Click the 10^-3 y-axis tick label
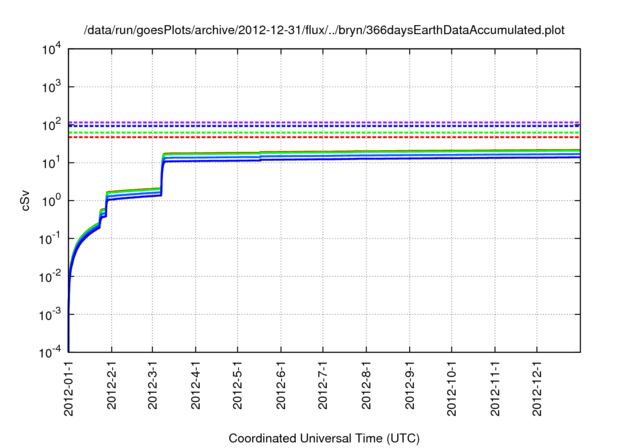Image resolution: width=640 pixels, height=448 pixels. click(51, 314)
